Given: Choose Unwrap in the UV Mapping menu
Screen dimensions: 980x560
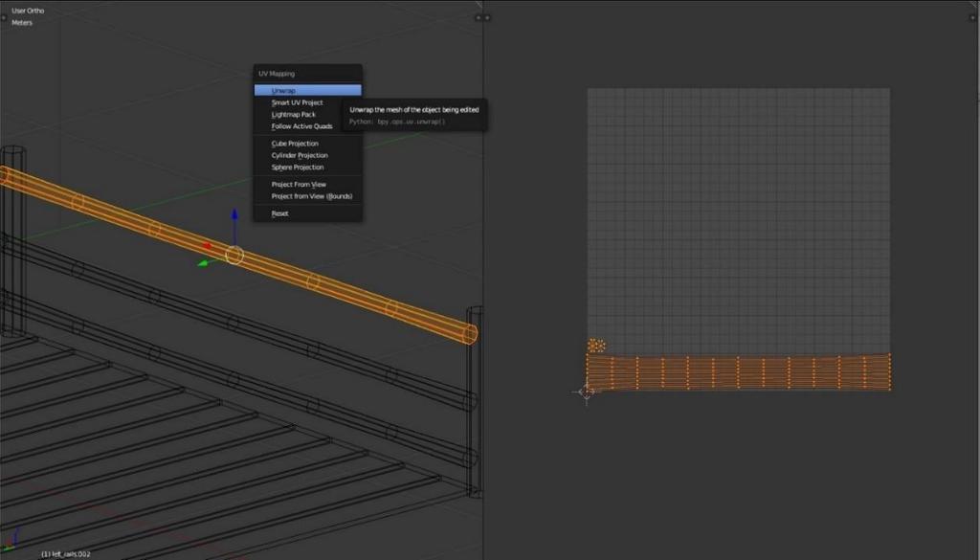Looking at the screenshot, I should coord(307,91).
